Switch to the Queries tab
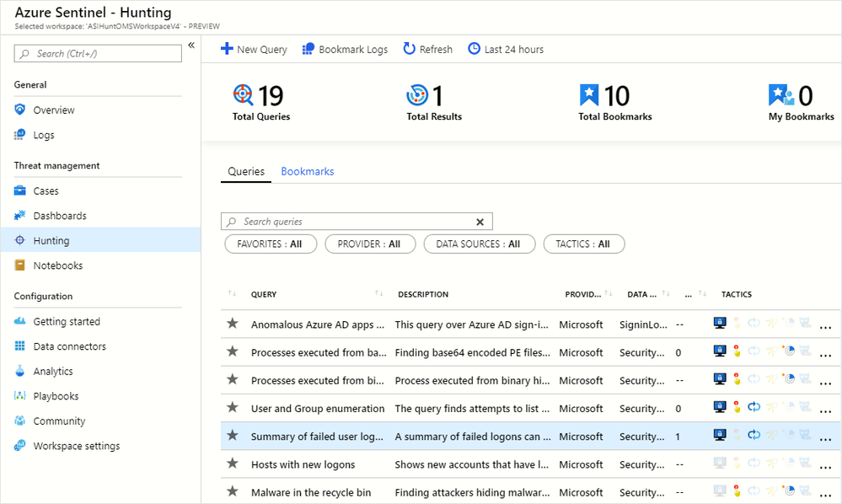 (x=246, y=171)
